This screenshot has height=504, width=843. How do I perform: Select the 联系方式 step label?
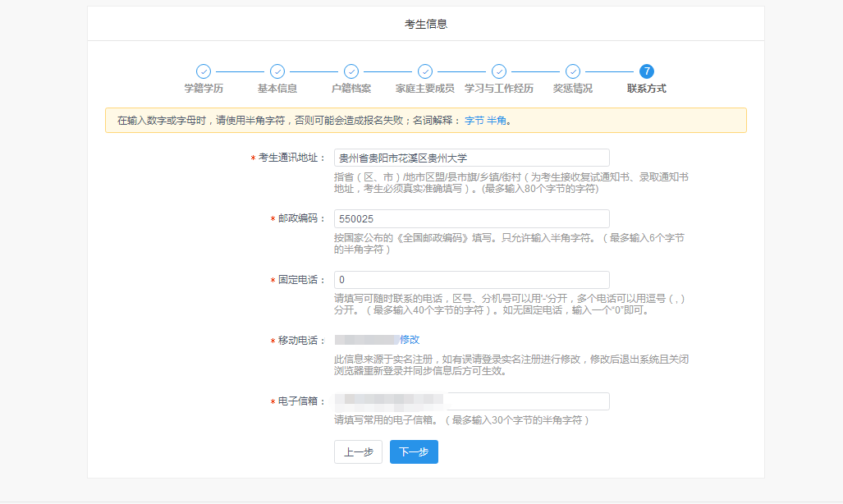point(647,89)
